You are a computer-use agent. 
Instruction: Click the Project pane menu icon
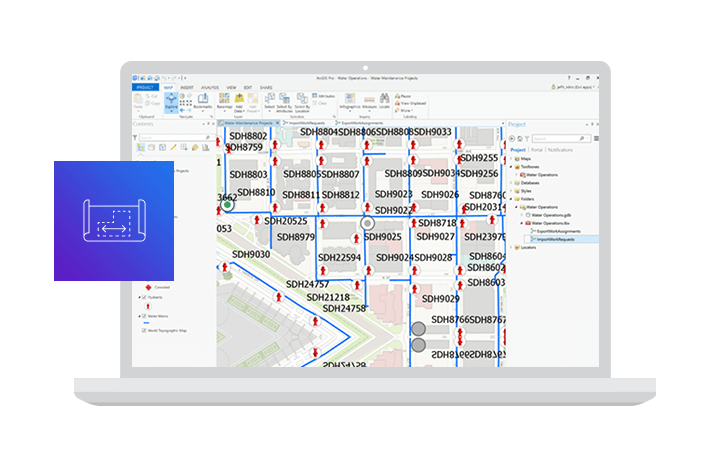coord(596,139)
